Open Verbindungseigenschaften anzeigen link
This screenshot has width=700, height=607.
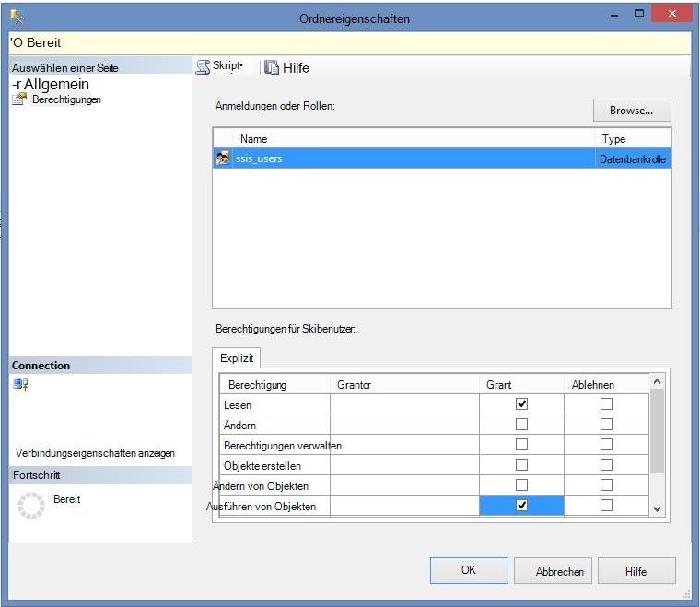point(95,453)
